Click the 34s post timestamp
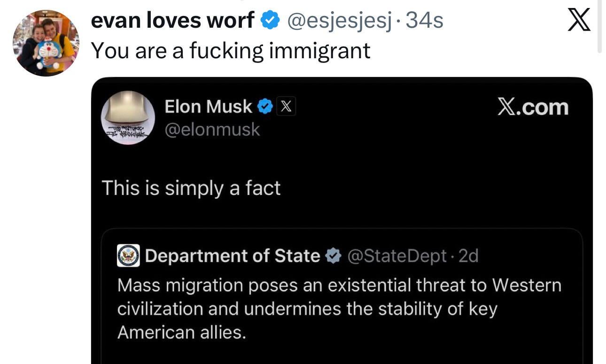This screenshot has width=606, height=364. coord(424,20)
